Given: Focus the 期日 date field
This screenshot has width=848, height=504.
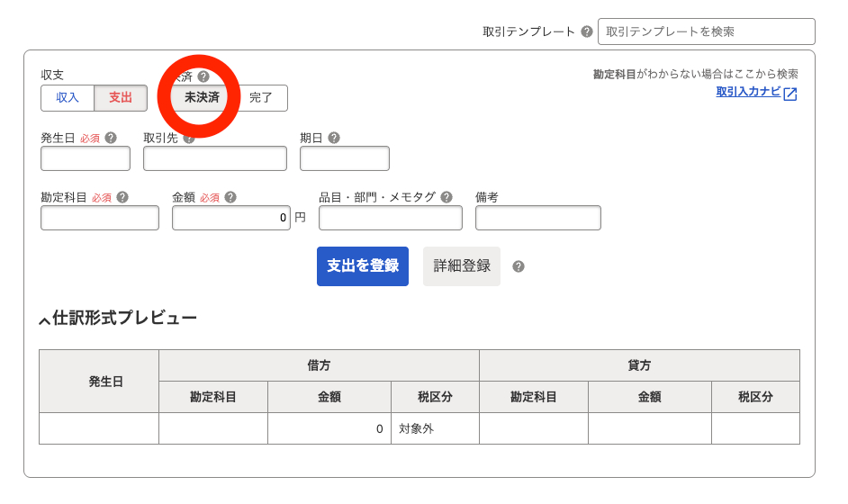Looking at the screenshot, I should click(345, 158).
